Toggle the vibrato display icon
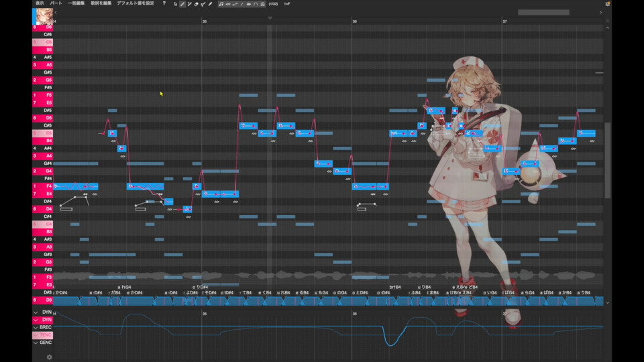The image size is (644, 362). pos(228,4)
